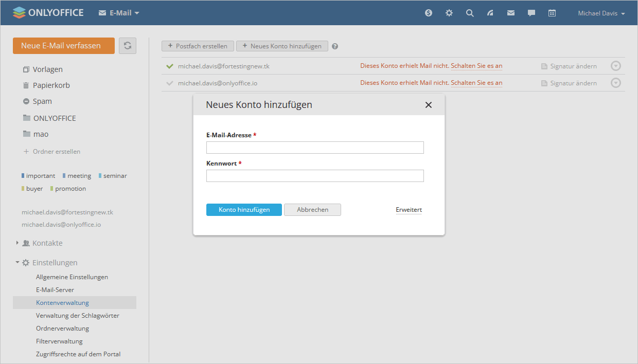Click michael.davis@fortestingnew.tk in accounts list
This screenshot has height=364, width=638.
(224, 66)
